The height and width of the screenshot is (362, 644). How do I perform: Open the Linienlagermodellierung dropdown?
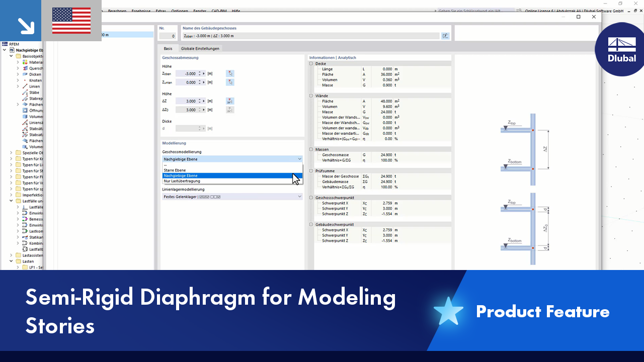click(300, 197)
